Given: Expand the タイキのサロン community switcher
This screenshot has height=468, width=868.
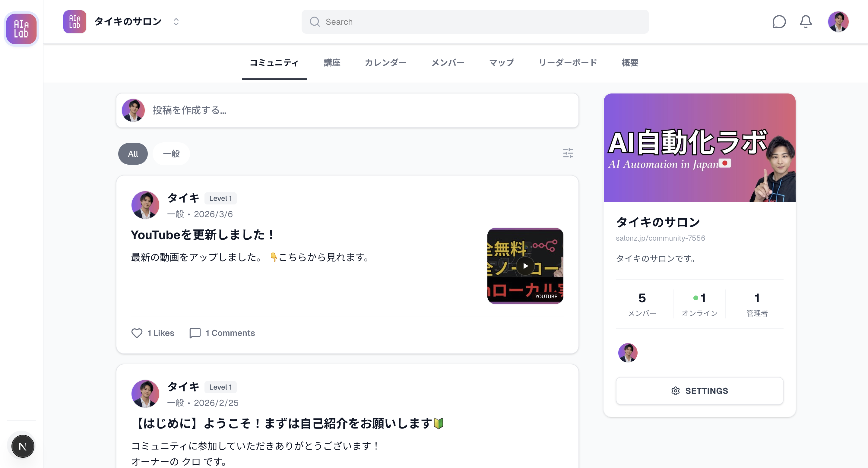Looking at the screenshot, I should coord(176,22).
